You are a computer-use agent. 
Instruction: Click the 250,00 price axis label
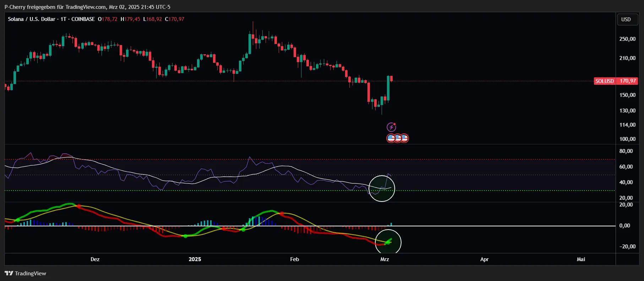(627, 39)
